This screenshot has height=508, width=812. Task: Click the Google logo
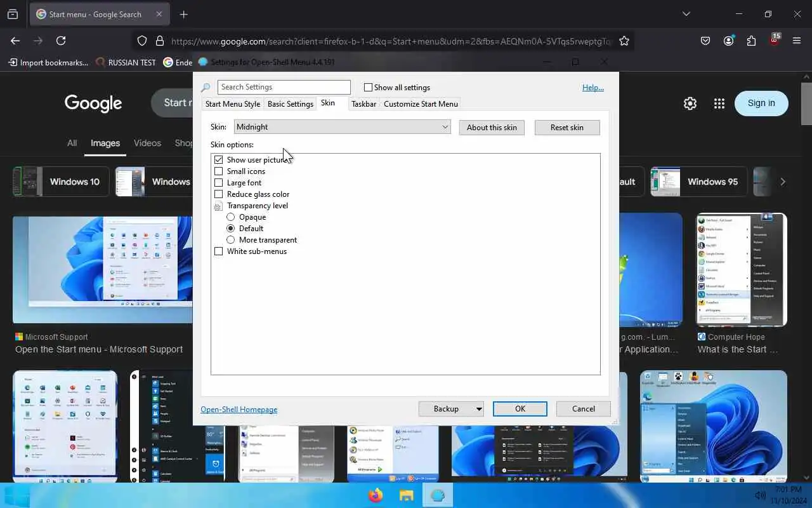click(x=93, y=104)
